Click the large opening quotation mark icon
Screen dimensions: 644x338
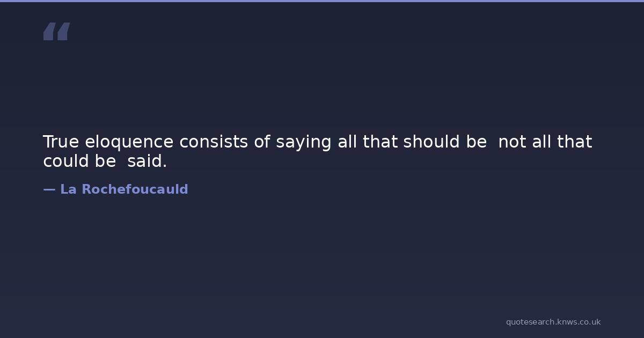[x=56, y=31]
